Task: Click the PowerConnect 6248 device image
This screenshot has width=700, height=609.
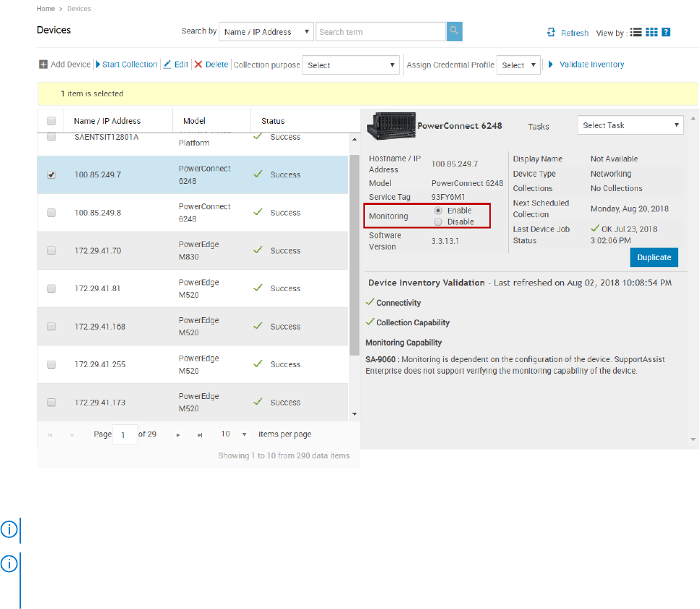Action: coord(391,126)
